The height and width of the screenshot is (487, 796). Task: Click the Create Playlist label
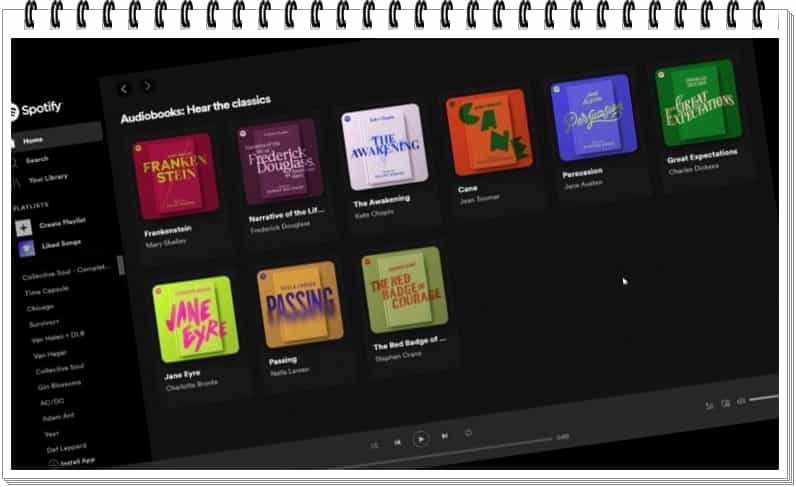[62, 222]
